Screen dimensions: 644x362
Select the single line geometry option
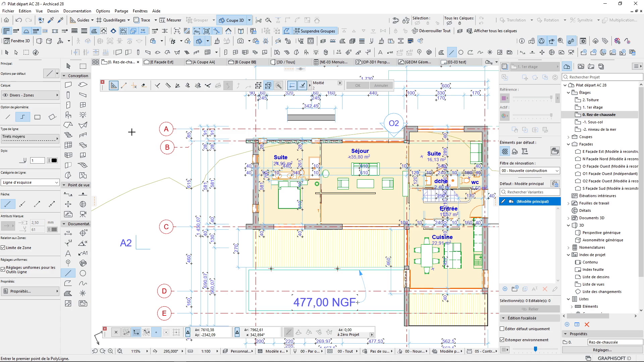pos(8,117)
